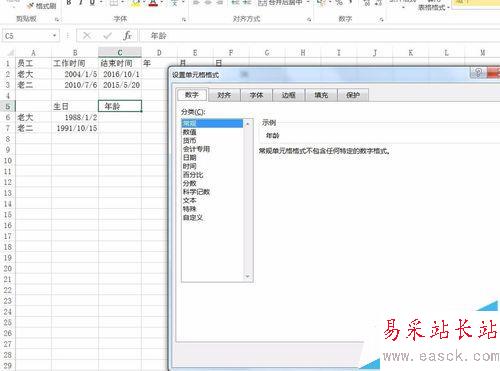Viewport: 500px width, 371px height.
Task: Select 时间 in the category list
Action: click(212, 166)
